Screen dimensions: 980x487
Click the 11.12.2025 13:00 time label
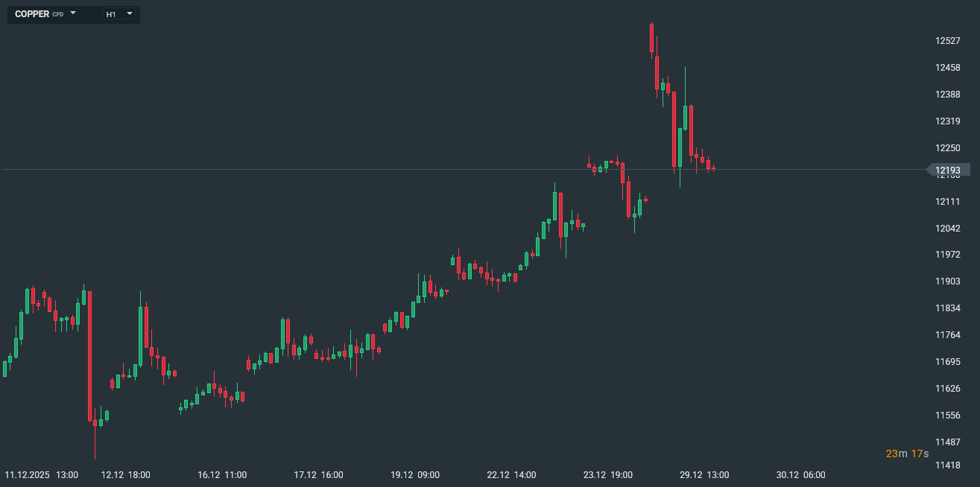click(x=41, y=475)
